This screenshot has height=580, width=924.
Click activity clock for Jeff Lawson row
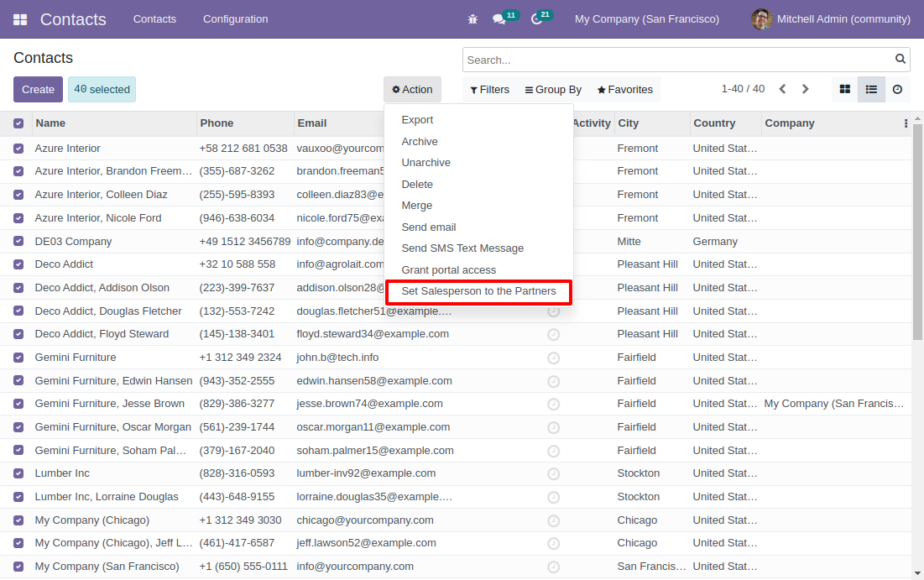pos(553,543)
